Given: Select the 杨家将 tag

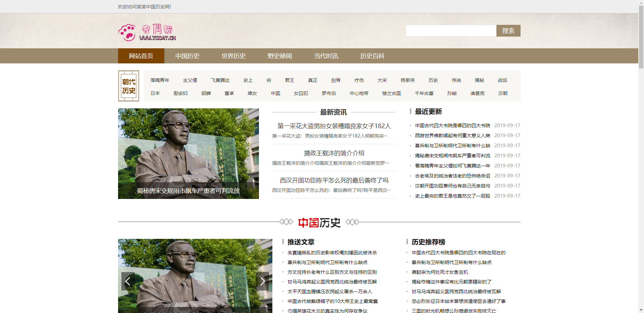Looking at the screenshot, I should pos(408,80).
